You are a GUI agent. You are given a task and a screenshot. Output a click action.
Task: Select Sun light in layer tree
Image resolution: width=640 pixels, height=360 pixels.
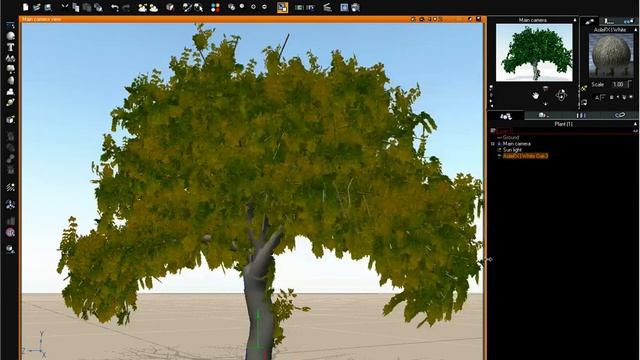point(512,150)
